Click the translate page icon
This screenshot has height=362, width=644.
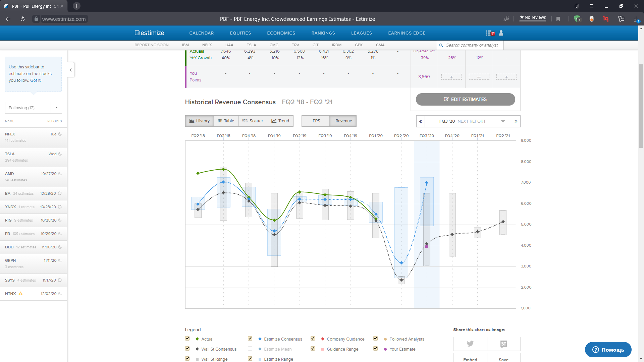click(x=506, y=19)
